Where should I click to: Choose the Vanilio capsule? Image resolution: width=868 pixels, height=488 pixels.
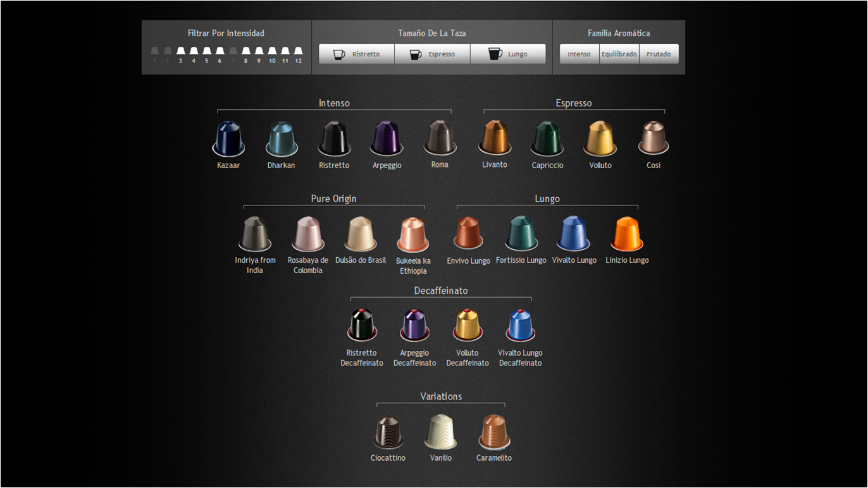[440, 432]
